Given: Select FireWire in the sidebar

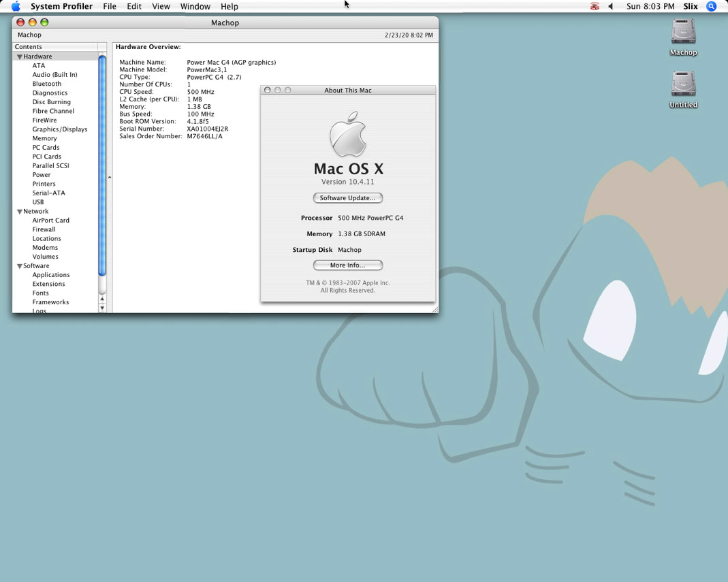Looking at the screenshot, I should [44, 120].
